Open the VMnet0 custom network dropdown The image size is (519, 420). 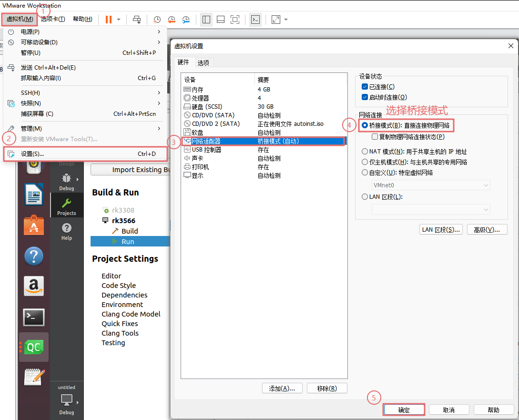point(431,185)
